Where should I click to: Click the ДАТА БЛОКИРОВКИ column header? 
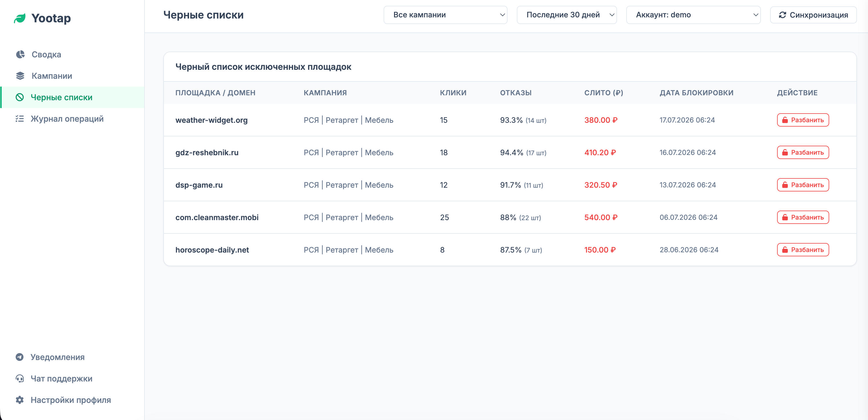tap(696, 93)
